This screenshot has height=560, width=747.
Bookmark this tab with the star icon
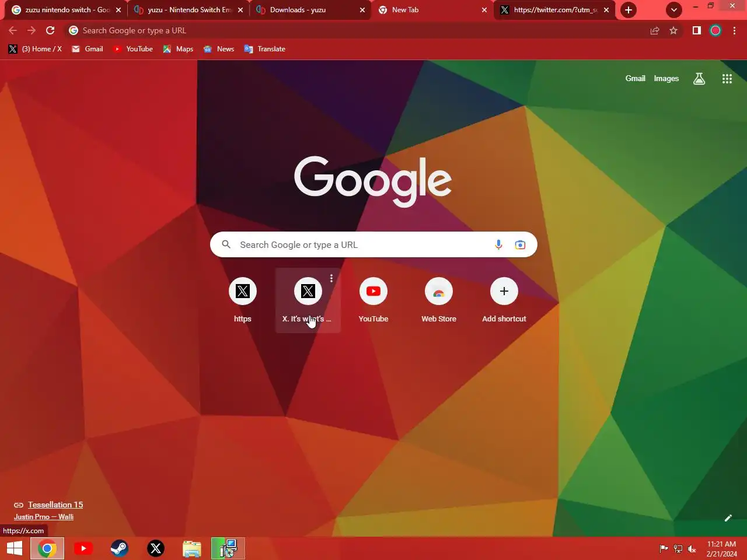[673, 30]
